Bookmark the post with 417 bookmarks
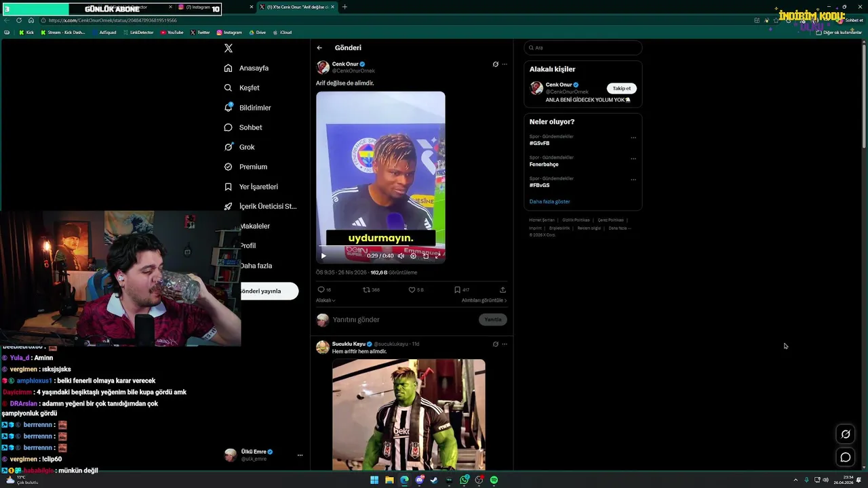 (x=458, y=289)
